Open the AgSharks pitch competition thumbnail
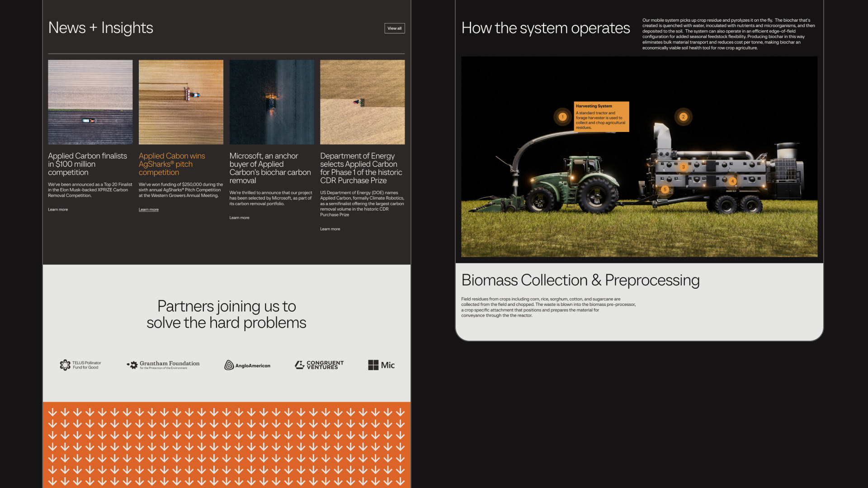Screen dimensions: 868x488 pos(181,102)
